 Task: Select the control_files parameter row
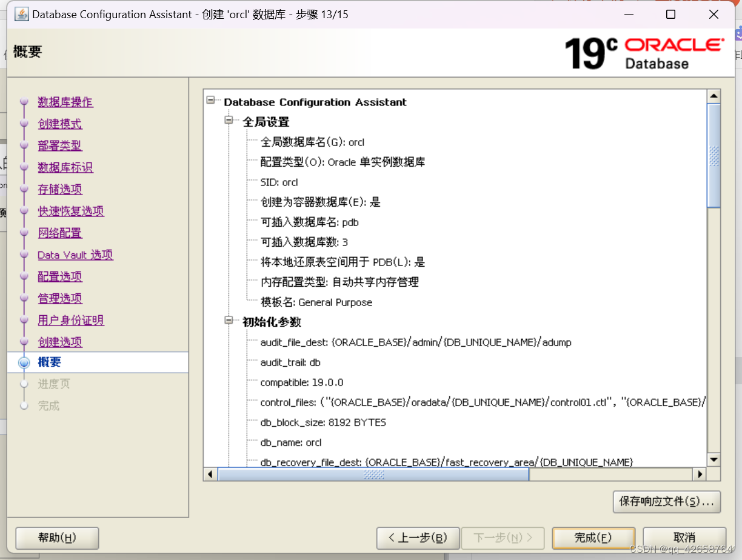[483, 402]
